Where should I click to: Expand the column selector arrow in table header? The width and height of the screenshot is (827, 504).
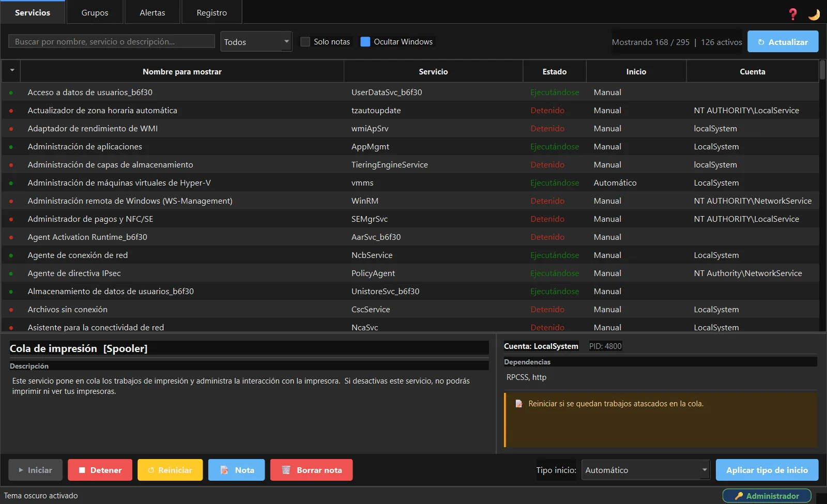click(11, 71)
